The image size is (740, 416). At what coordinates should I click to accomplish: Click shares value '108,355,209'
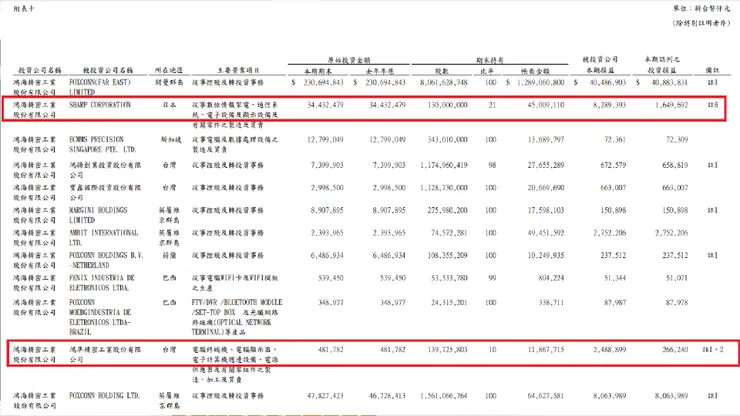point(447,255)
